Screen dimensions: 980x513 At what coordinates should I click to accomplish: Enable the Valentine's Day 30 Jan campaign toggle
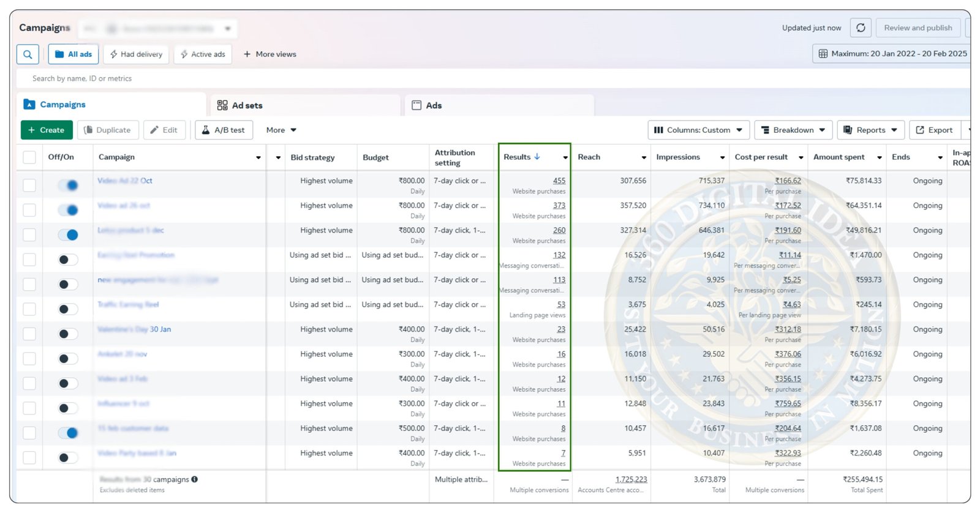point(68,334)
